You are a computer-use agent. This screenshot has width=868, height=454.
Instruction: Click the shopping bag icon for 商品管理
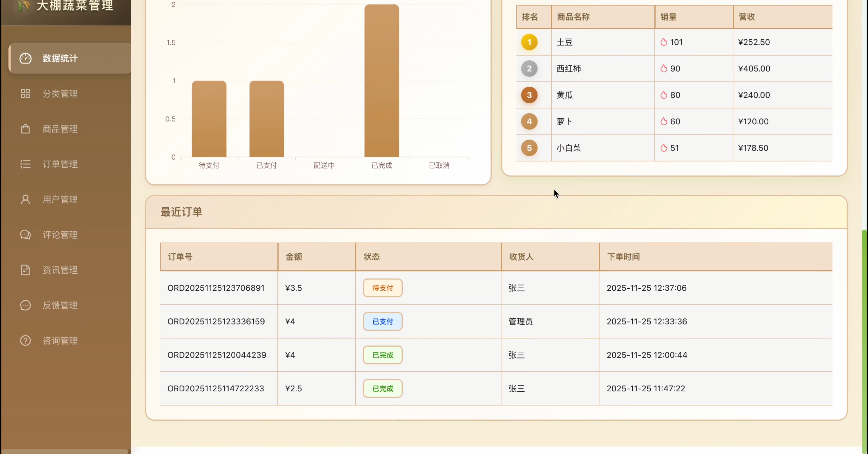(25, 129)
